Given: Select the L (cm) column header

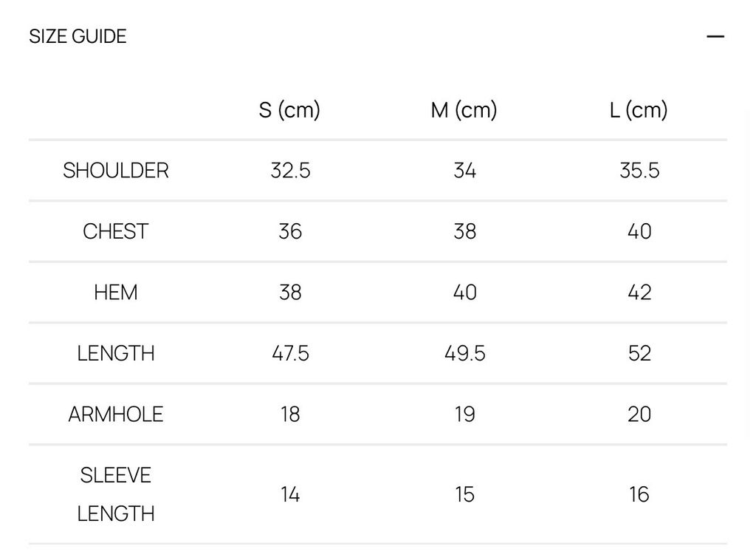Looking at the screenshot, I should coord(639,110).
